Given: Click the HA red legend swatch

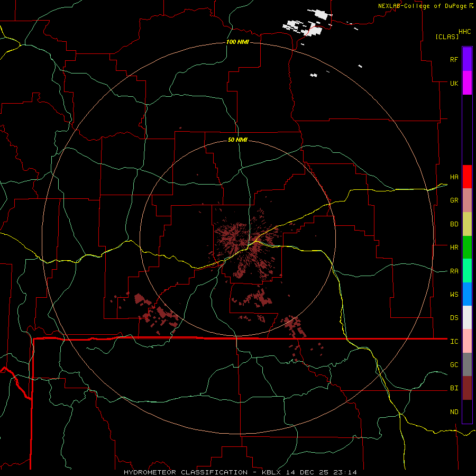Looking at the screenshot, I should [467, 177].
